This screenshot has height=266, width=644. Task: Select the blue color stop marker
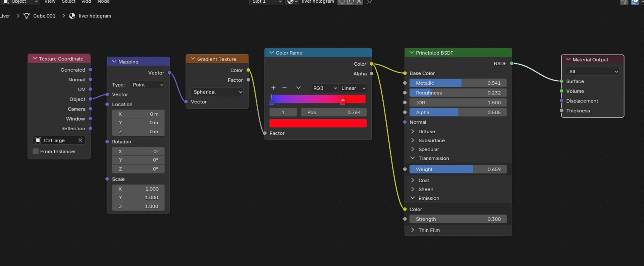click(x=271, y=101)
